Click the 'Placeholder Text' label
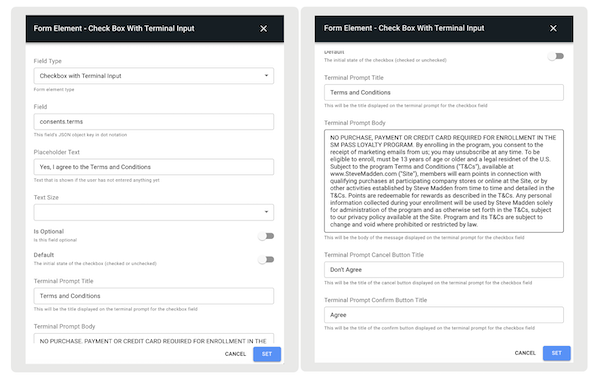This screenshot has width=600, height=382. [x=57, y=152]
